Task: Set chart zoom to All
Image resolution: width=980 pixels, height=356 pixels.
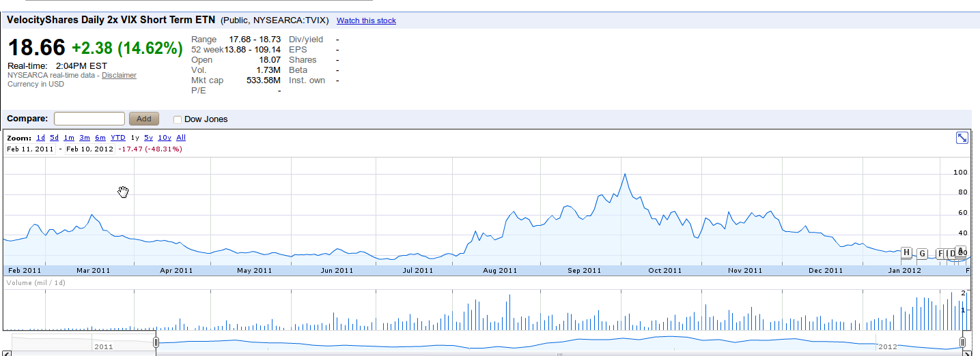Action: point(181,138)
